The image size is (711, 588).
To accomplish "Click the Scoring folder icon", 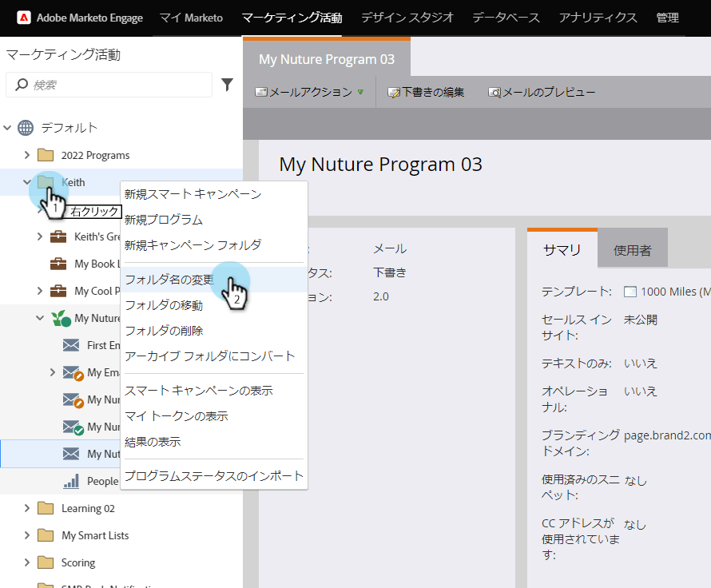I will click(x=46, y=562).
